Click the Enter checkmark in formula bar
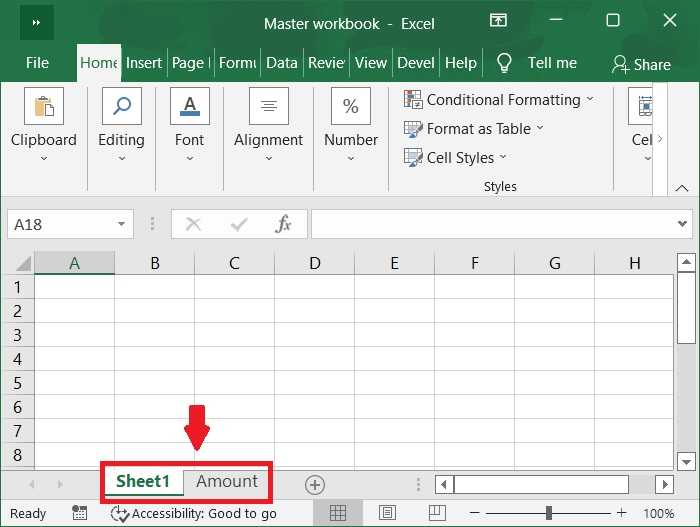The width and height of the screenshot is (700, 527). tap(239, 224)
